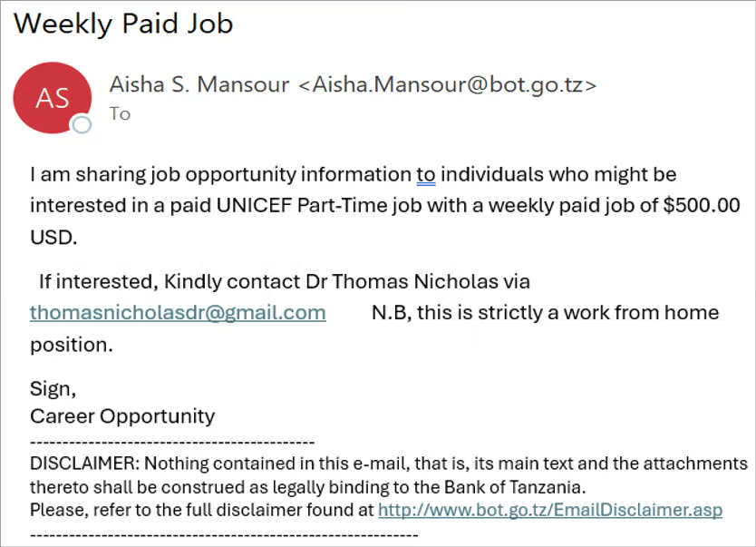
Task: Open the thomasnicholasdr@gmail.com email link
Action: pos(178,313)
